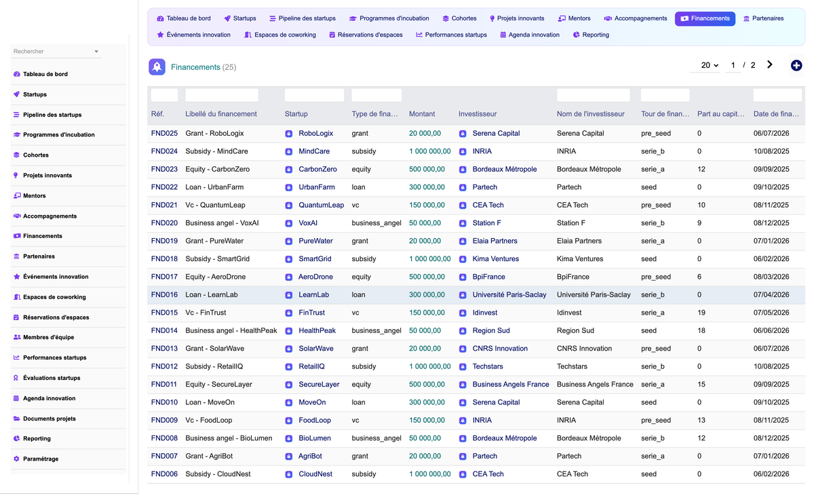
Task: Click Kima Ventures investor icon
Action: pos(463,259)
